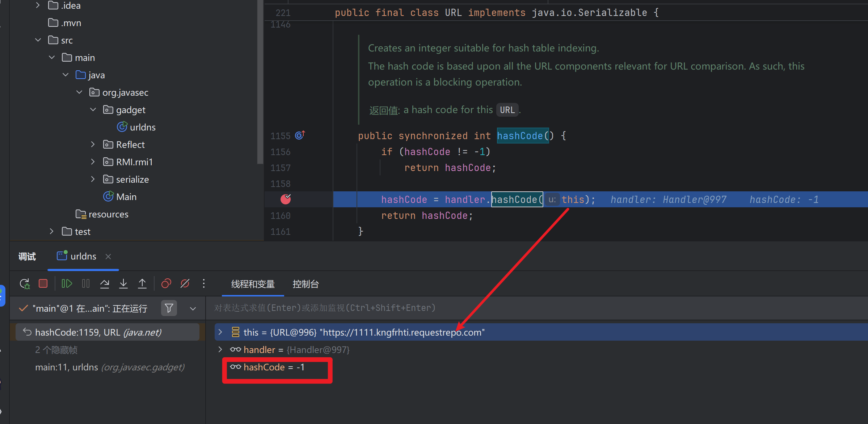Image resolution: width=868 pixels, height=424 pixels.
Task: Open the thread selector dropdown arrow
Action: (193, 309)
